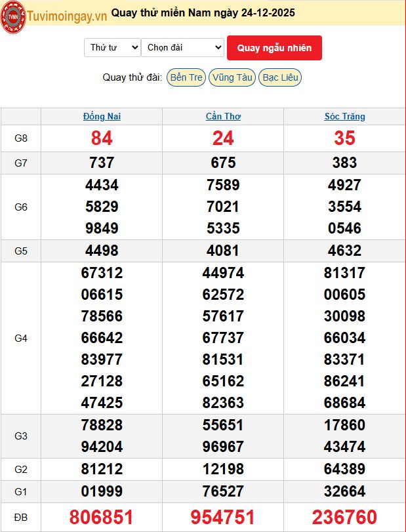The image size is (406, 532).
Task: Click the ĐB row label
Action: [21, 518]
